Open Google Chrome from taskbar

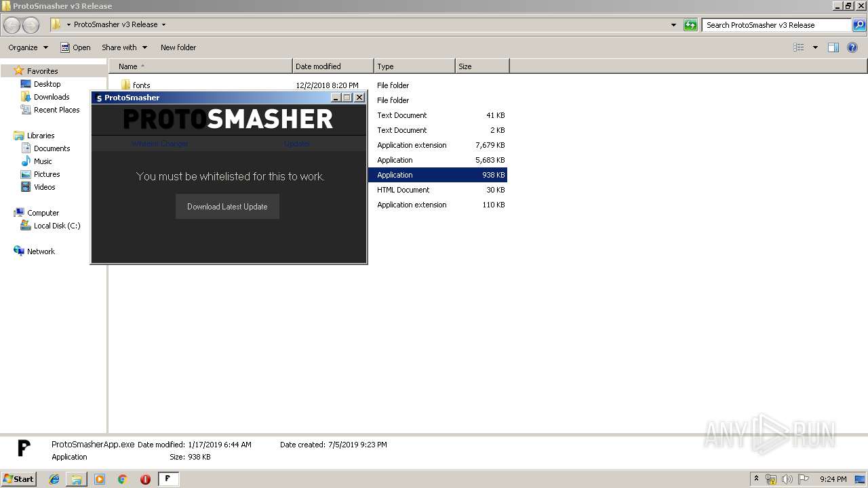[x=123, y=479]
